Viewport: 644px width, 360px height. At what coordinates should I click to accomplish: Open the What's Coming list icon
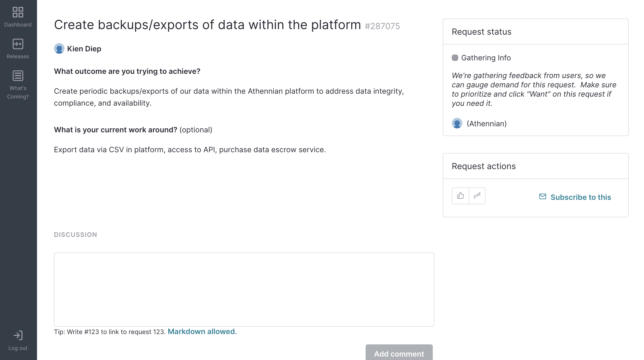(x=18, y=76)
